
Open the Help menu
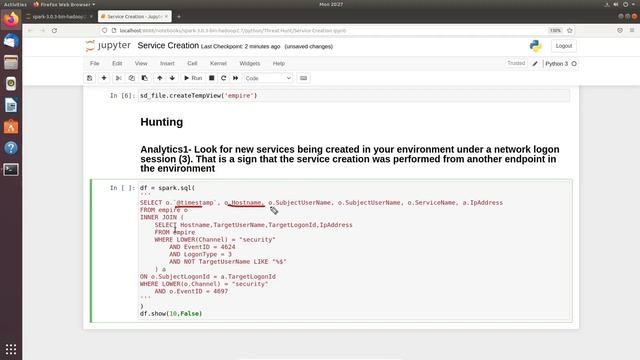coord(278,63)
